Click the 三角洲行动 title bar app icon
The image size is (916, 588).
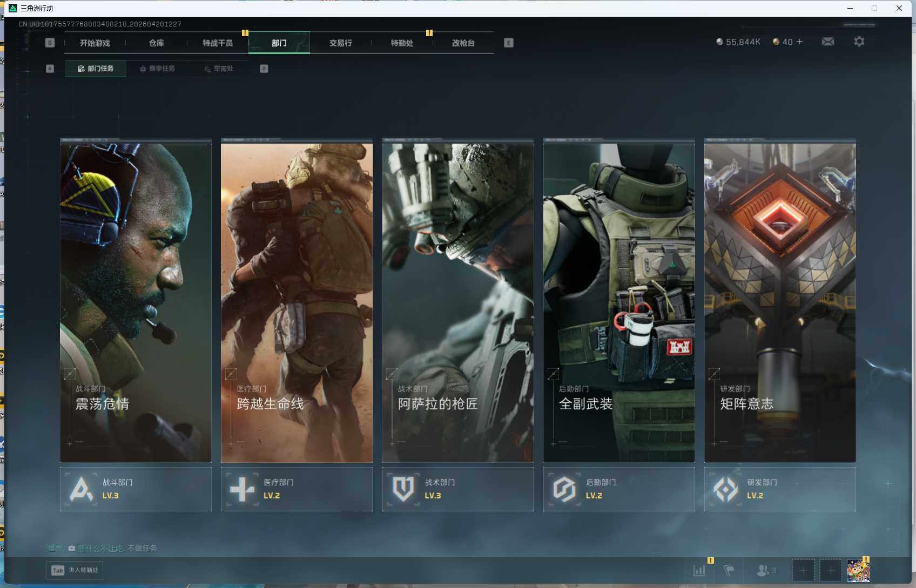pos(13,8)
